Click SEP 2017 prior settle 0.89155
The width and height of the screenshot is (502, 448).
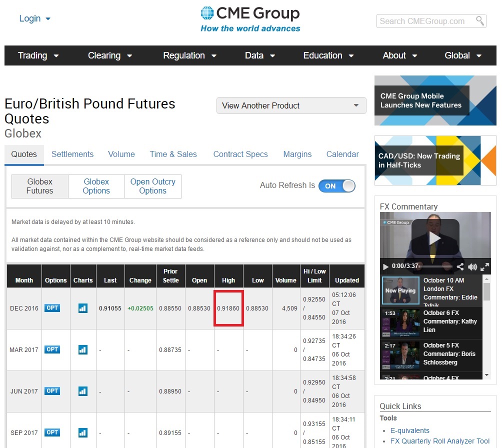(170, 432)
